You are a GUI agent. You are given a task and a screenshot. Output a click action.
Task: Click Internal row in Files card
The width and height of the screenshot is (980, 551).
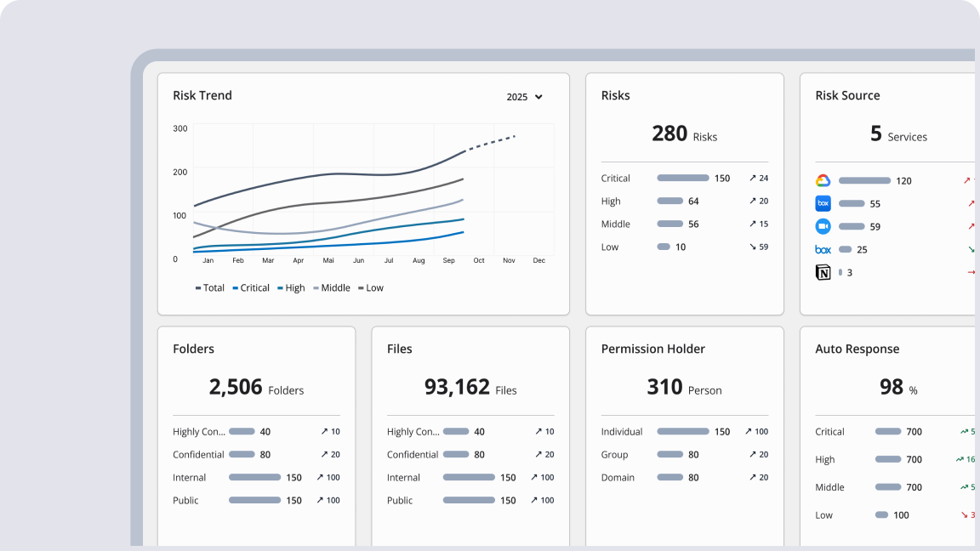470,477
